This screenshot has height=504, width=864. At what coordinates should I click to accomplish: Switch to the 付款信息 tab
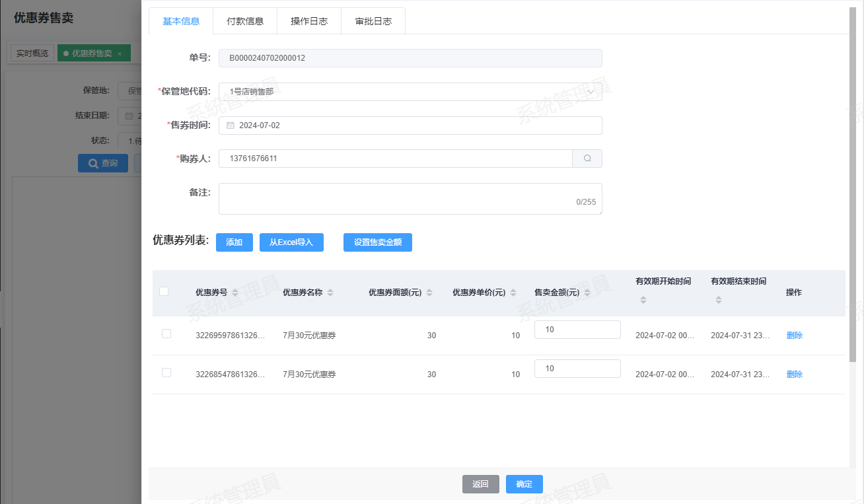(245, 21)
